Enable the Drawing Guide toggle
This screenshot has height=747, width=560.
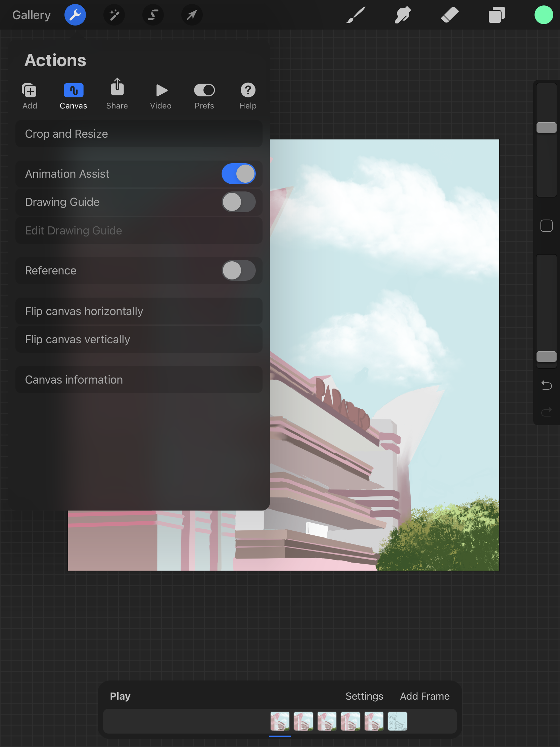tap(238, 202)
